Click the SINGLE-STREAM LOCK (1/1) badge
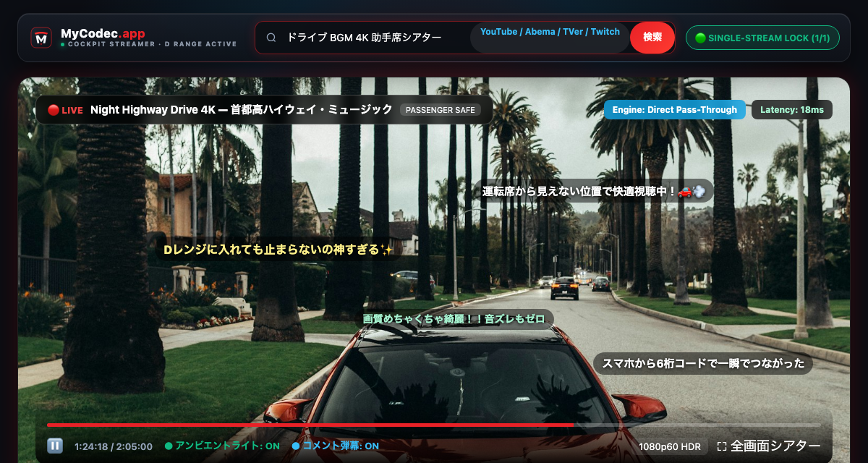868x463 pixels. 762,38
